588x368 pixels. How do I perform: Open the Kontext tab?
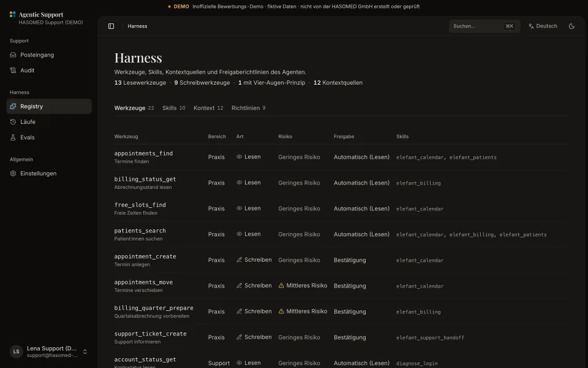coord(208,108)
